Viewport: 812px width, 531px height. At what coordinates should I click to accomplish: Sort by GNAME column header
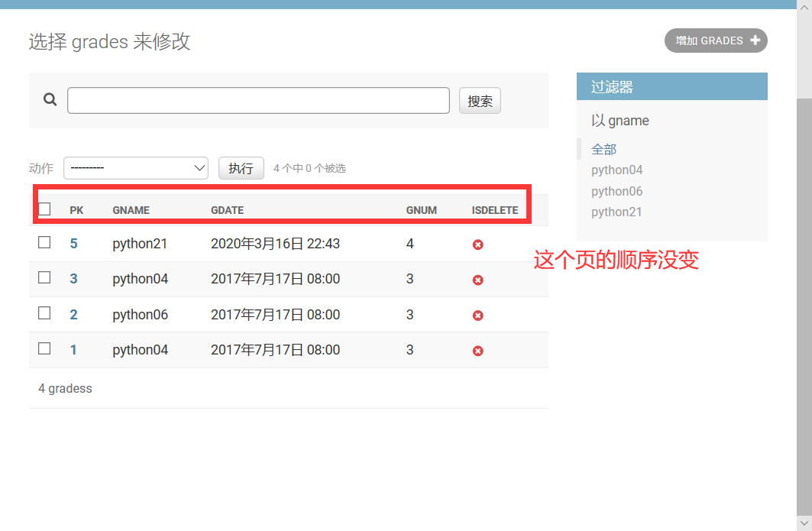click(x=131, y=210)
